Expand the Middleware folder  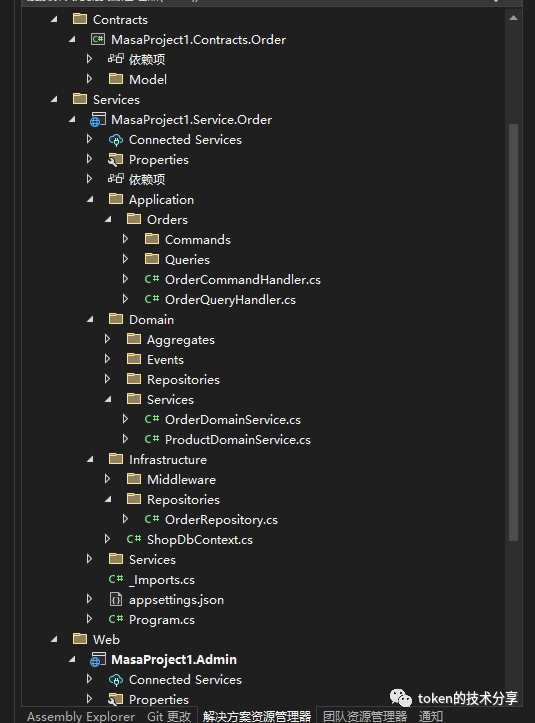(107, 479)
